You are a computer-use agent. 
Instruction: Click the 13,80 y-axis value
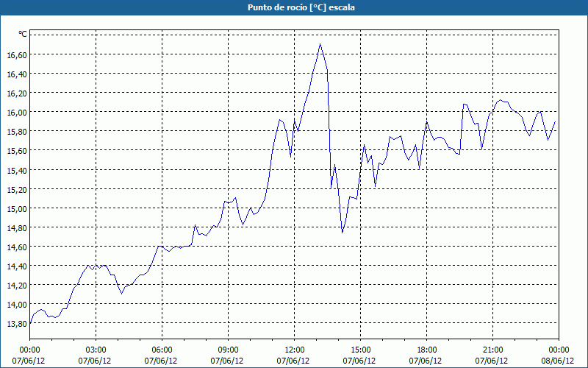click(17, 323)
